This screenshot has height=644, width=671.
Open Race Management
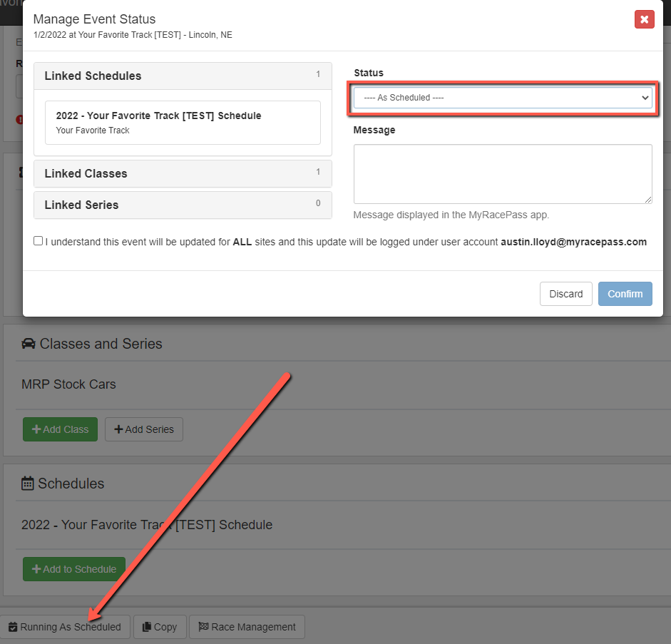[x=247, y=627]
